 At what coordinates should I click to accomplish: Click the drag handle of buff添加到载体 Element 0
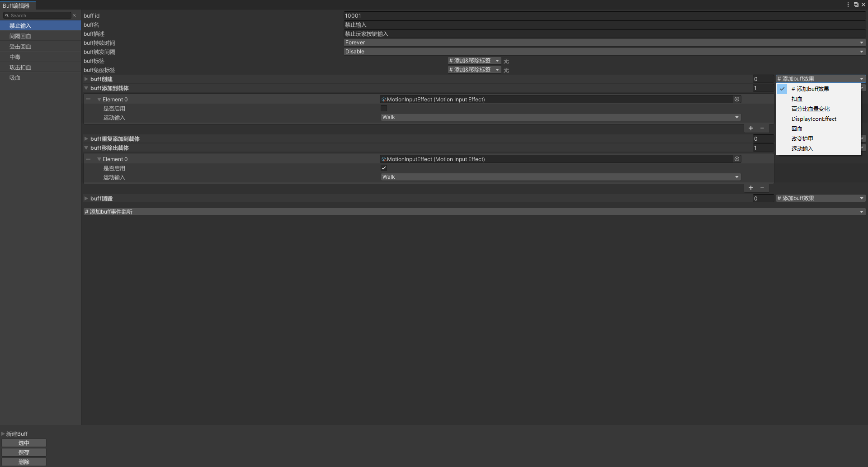point(88,99)
